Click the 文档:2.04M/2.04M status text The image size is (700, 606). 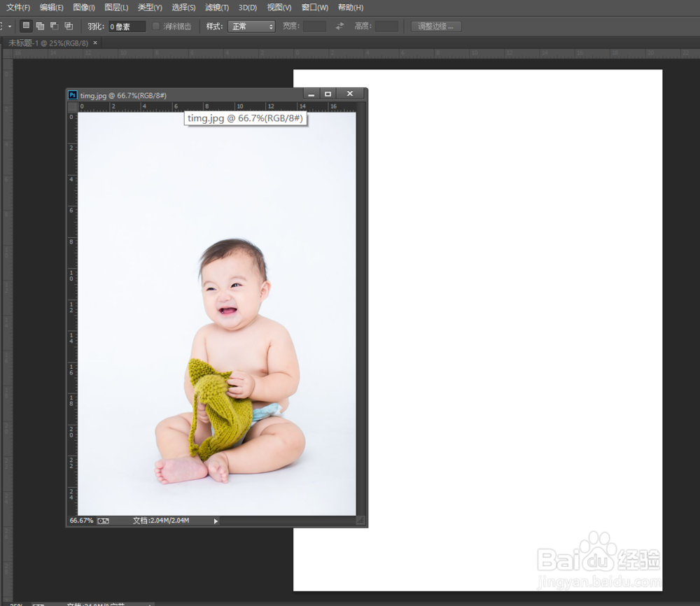coord(161,521)
